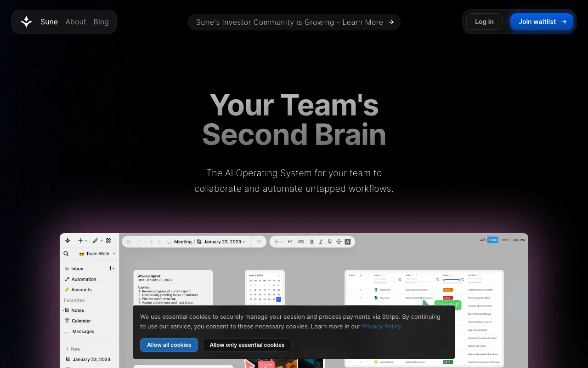Tick the table header select-all checkbox

point(368,275)
